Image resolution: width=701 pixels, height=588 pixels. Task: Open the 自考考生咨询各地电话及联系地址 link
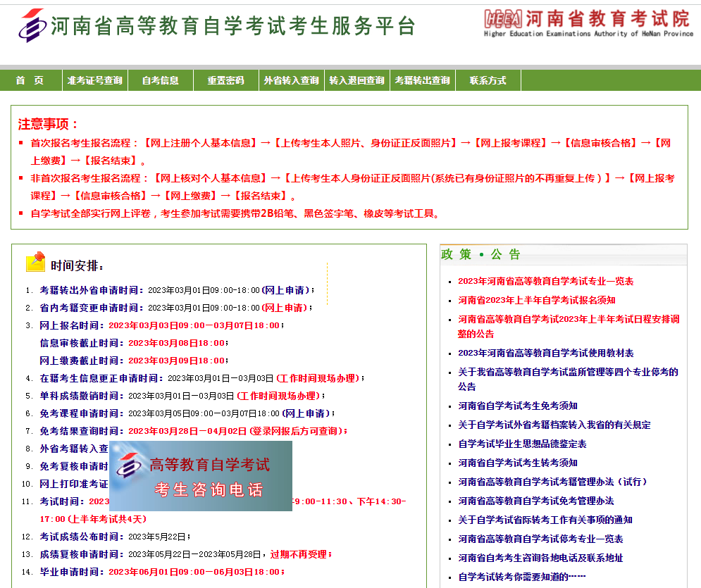click(x=540, y=558)
